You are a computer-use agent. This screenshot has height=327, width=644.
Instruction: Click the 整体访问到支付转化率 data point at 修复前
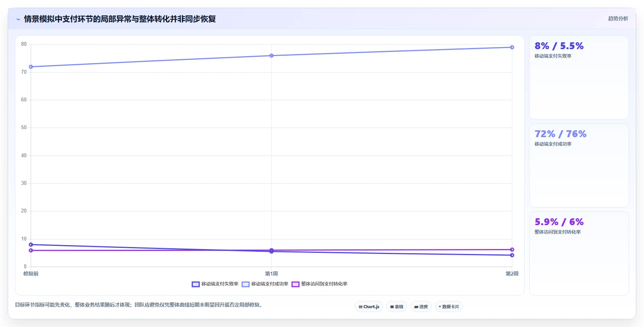click(x=31, y=251)
